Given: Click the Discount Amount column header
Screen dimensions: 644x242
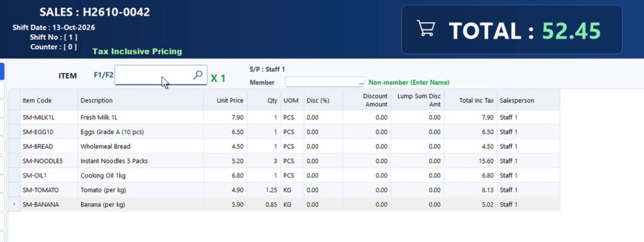Looking at the screenshot, I should pyautogui.click(x=367, y=100).
